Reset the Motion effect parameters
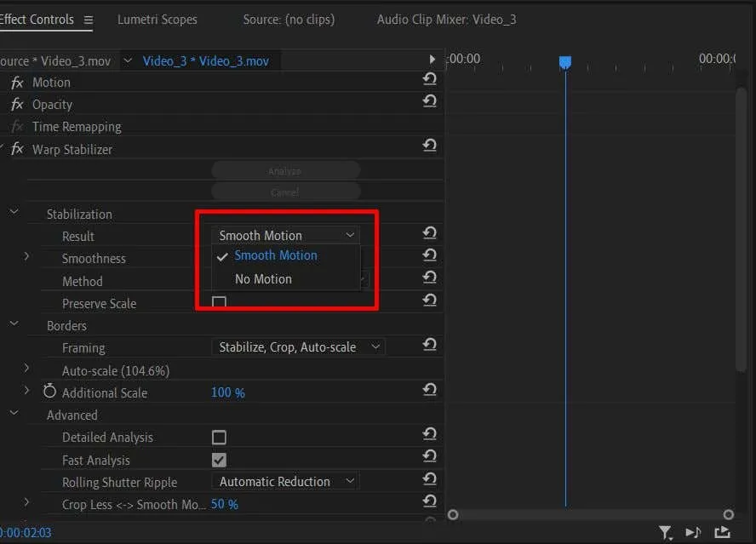 (x=430, y=80)
